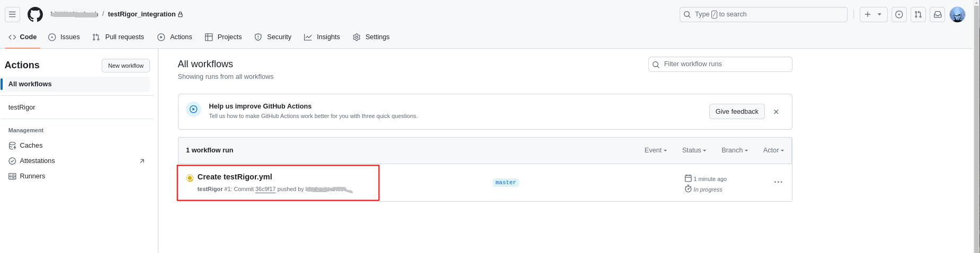Expand the Actor filter dropdown
The width and height of the screenshot is (980, 253).
773,150
